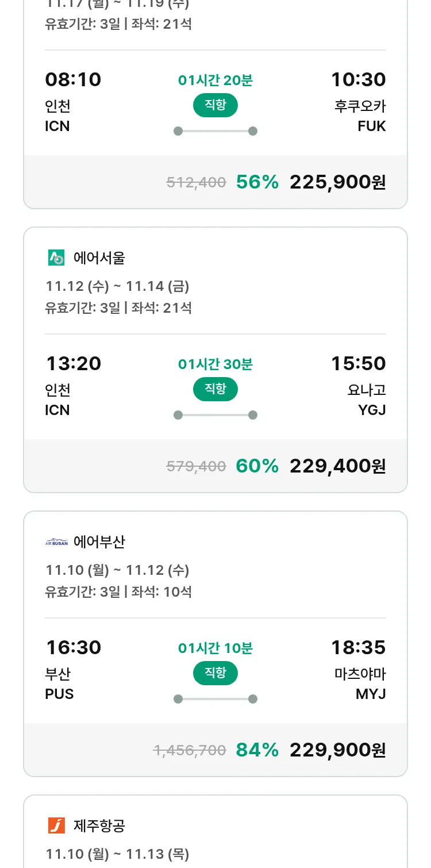Tap the 직항 badge on the Yonago flight
This screenshot has height=868, width=431.
coord(215,389)
